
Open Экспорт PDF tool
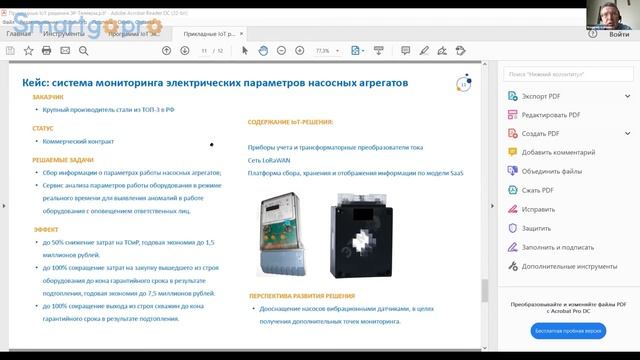click(541, 96)
